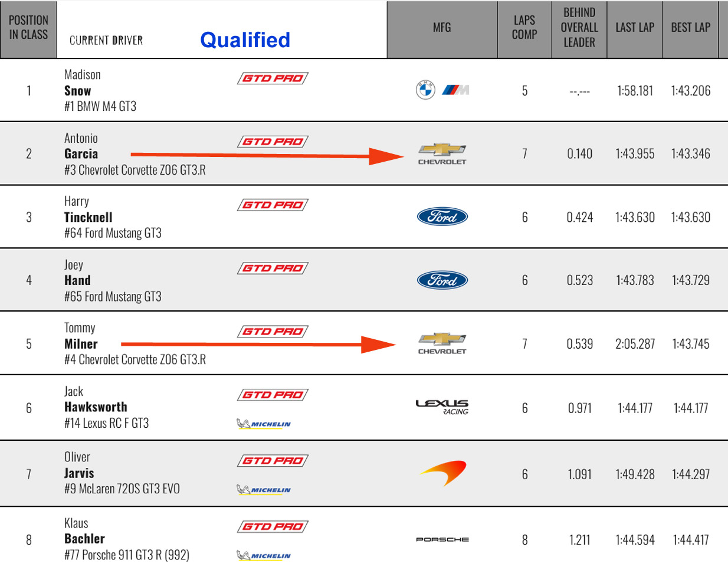Click the BMW M stripes logo

pos(456,90)
